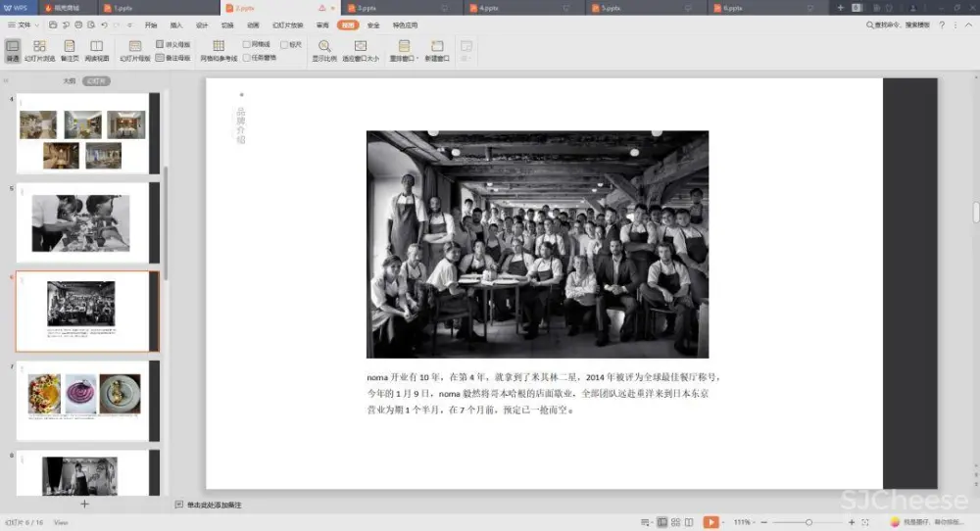Click the Undo arrow icon

pos(105,25)
